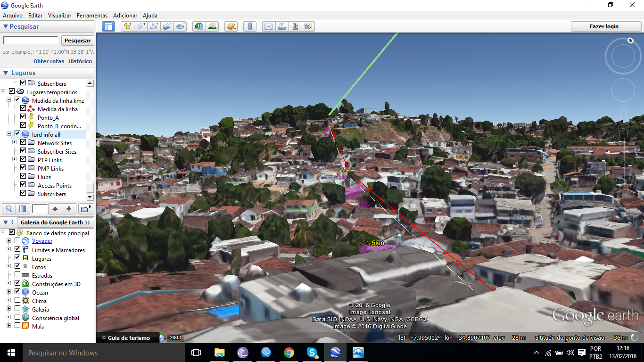Add an image overlay

(167, 26)
